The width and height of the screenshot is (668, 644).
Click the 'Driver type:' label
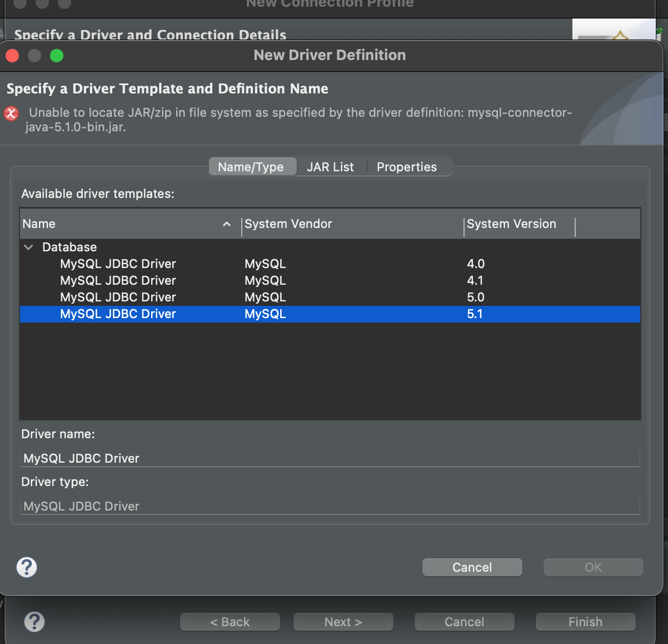(55, 482)
